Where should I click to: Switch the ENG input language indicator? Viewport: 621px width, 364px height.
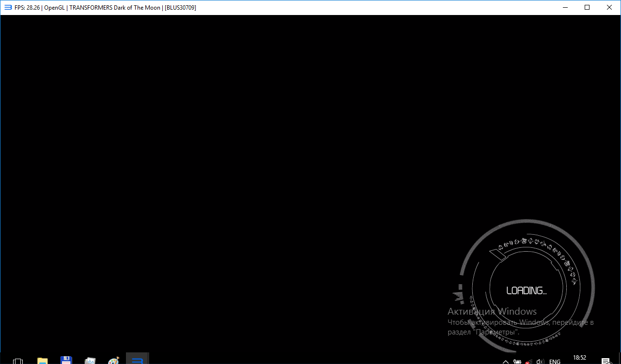click(555, 362)
